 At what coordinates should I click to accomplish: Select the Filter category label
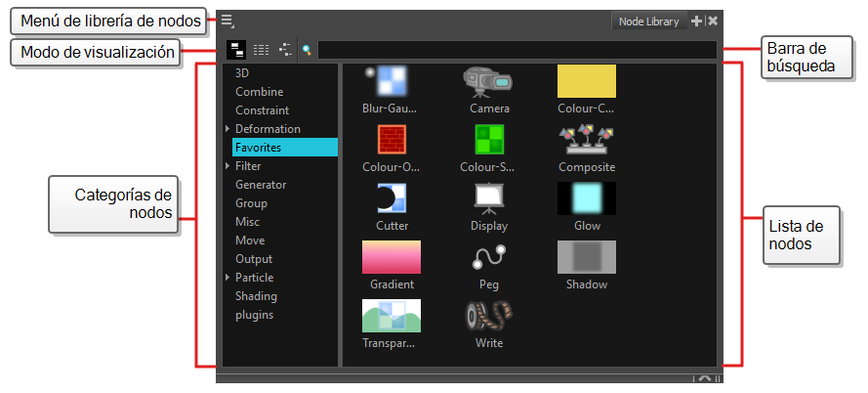pyautogui.click(x=248, y=166)
